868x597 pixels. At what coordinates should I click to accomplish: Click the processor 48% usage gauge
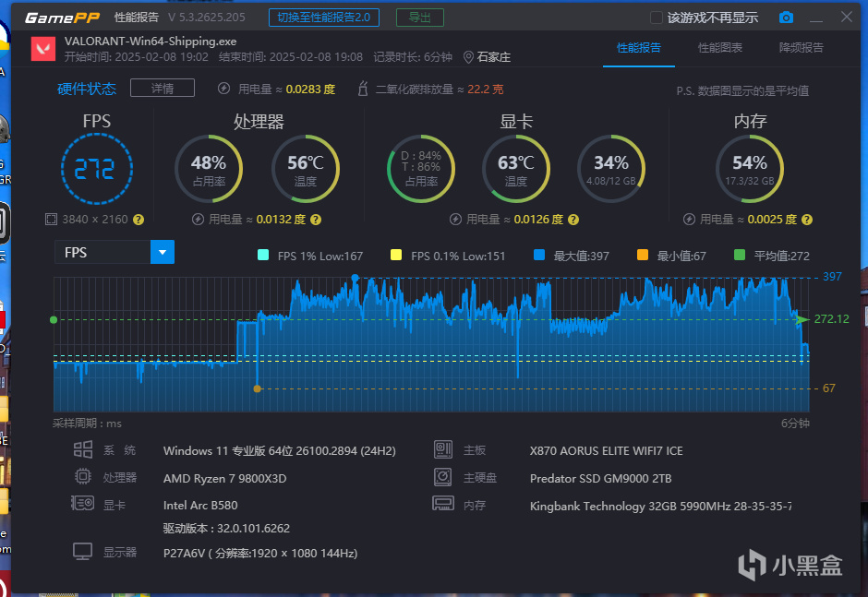click(209, 169)
